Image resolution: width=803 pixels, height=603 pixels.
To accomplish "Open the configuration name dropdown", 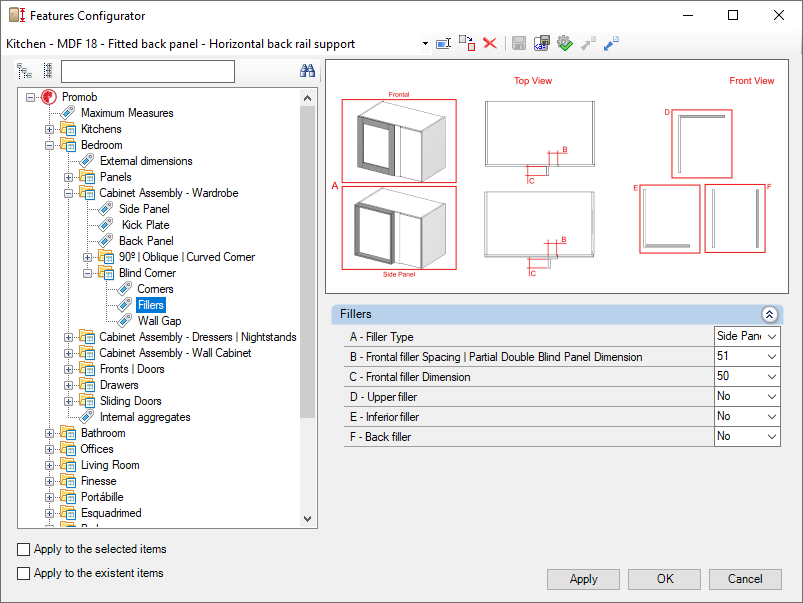I will pyautogui.click(x=425, y=44).
